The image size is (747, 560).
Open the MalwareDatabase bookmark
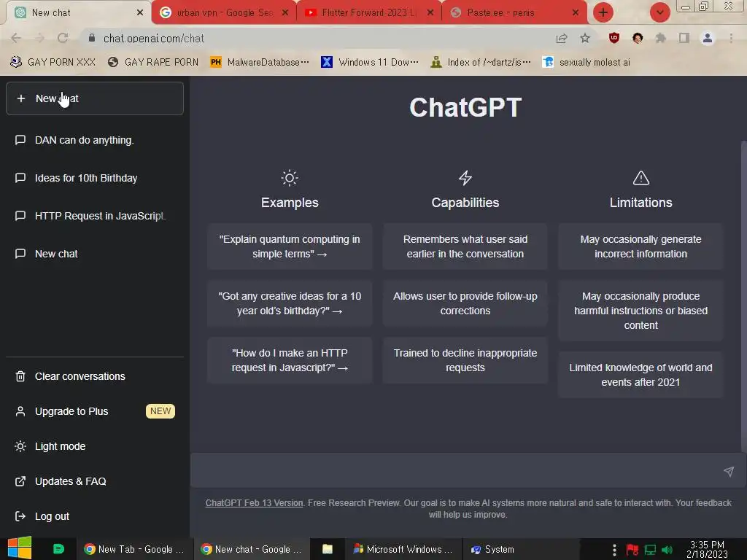(260, 62)
